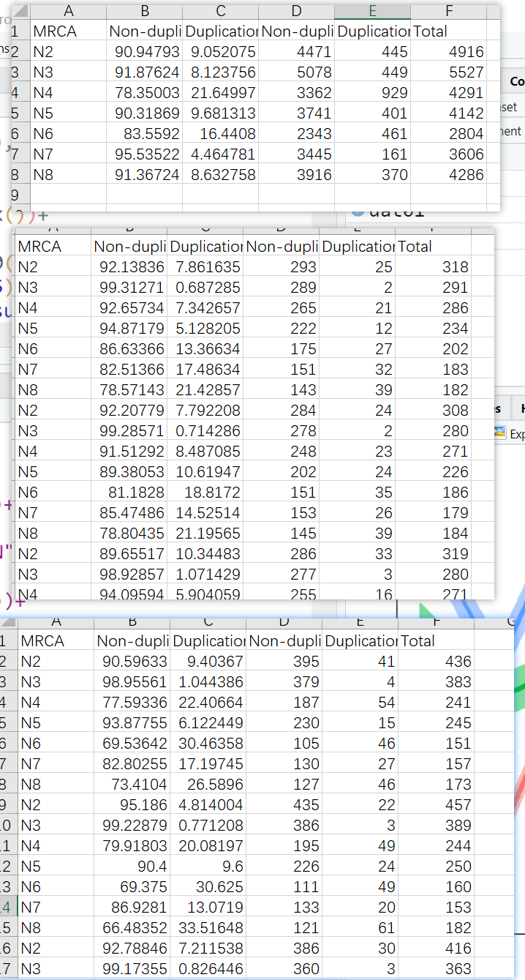Select the cell with value 161
This screenshot has width=525, height=980.
tap(372, 154)
